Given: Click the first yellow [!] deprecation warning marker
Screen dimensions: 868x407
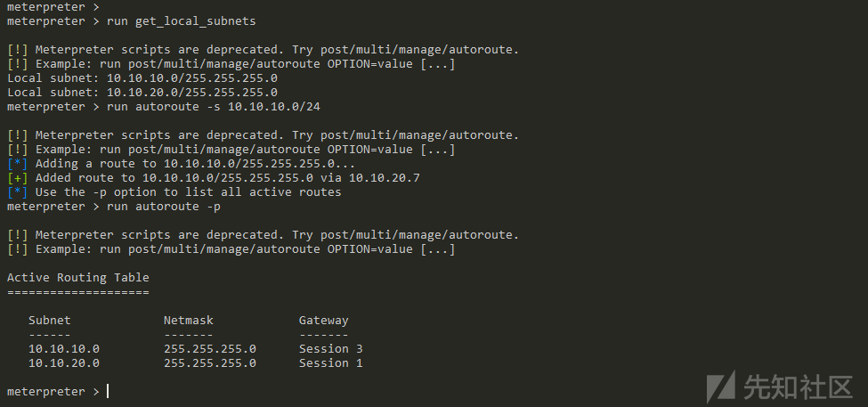Looking at the screenshot, I should click(17, 50).
